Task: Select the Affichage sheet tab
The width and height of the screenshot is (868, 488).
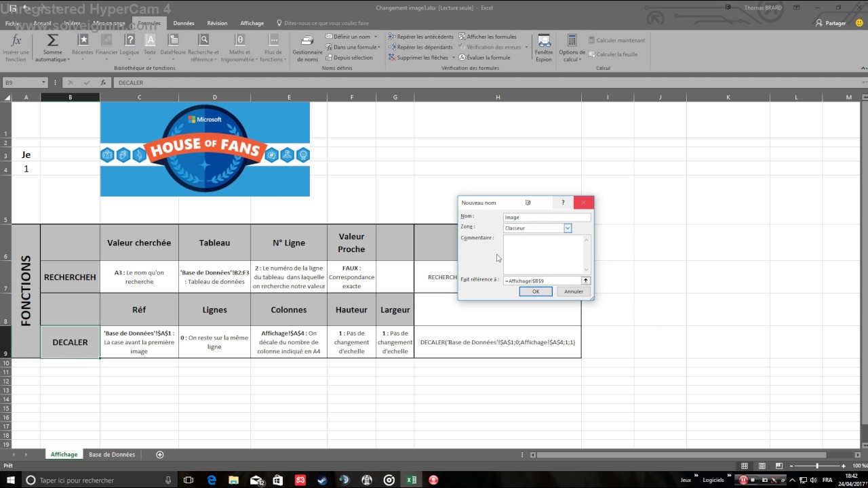Action: [x=64, y=455]
